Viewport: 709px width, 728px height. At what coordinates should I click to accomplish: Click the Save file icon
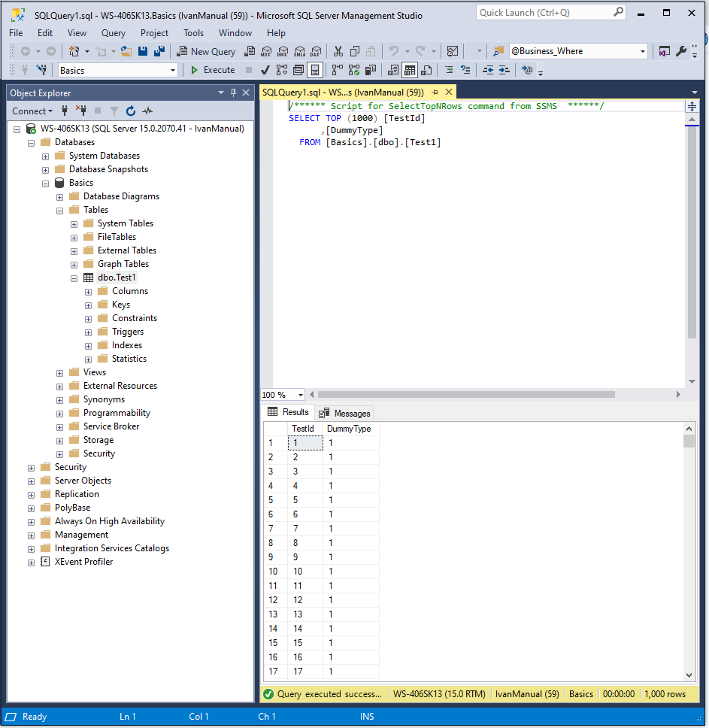pos(143,52)
